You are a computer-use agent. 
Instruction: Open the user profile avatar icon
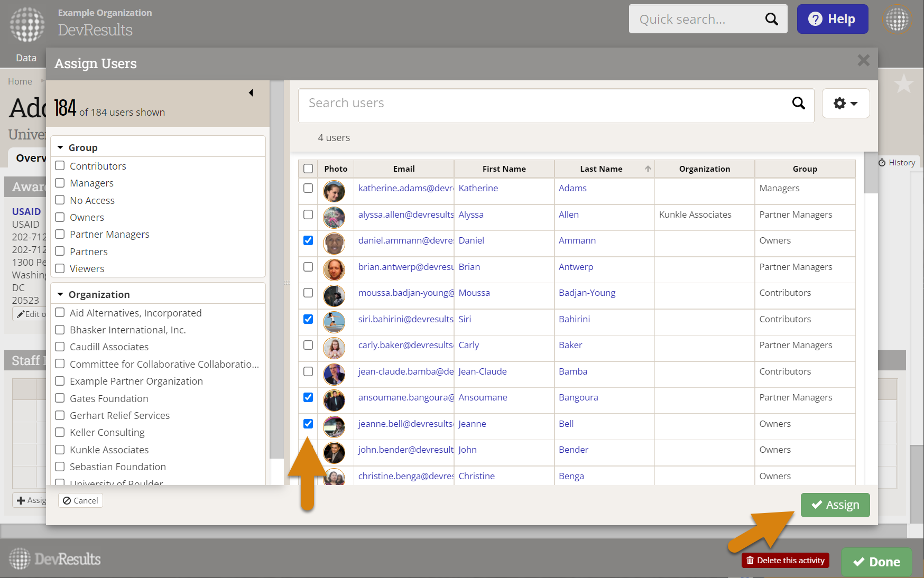pyautogui.click(x=897, y=20)
